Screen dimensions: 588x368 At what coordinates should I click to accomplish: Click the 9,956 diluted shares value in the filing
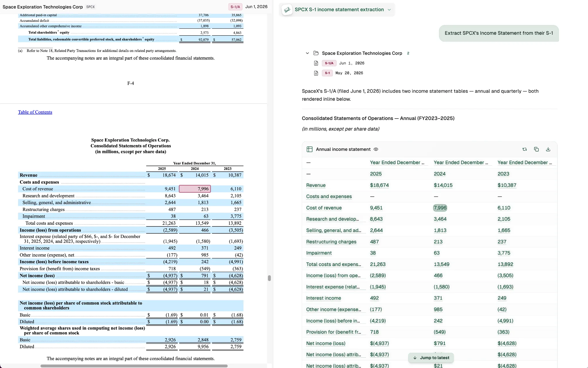[x=203, y=346]
